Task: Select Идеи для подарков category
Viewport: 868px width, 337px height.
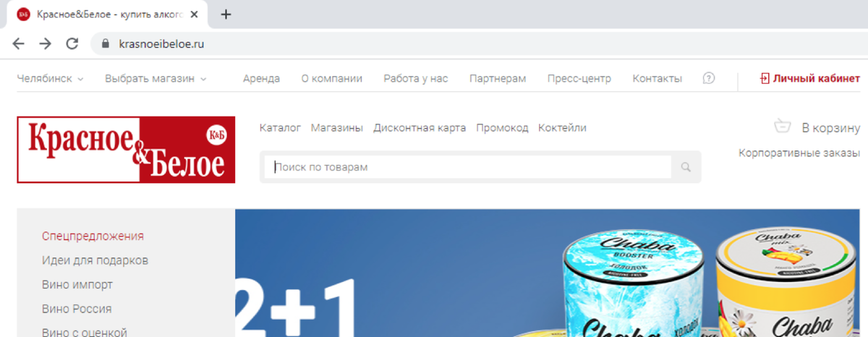Action: point(95,260)
